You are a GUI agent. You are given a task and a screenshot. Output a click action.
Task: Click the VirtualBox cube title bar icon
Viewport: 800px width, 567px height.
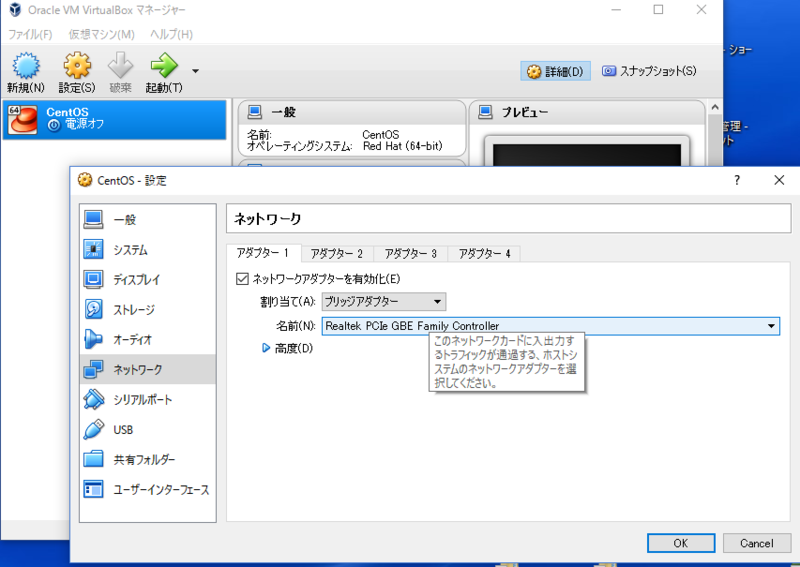coord(15,10)
